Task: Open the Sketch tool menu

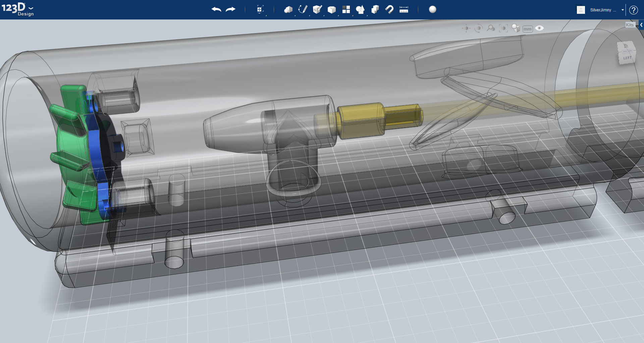Action: pyautogui.click(x=303, y=9)
